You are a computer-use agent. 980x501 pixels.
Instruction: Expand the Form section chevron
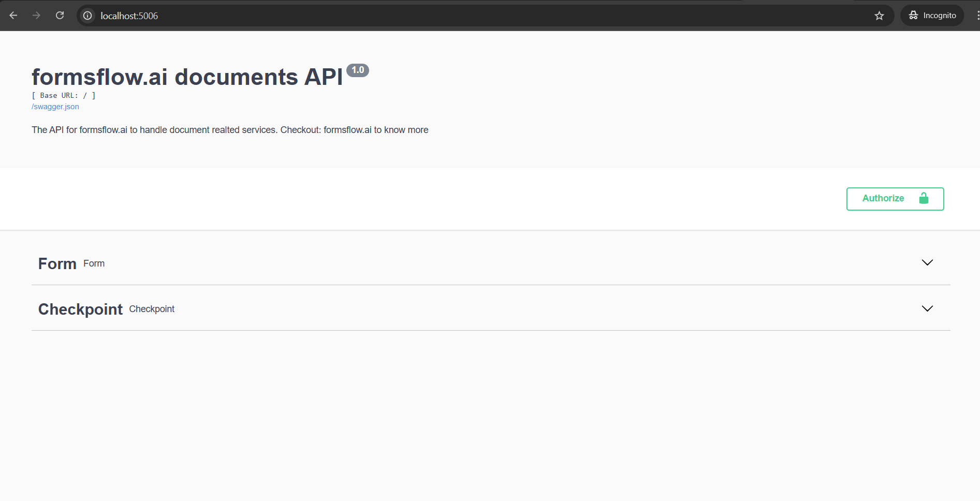tap(927, 263)
